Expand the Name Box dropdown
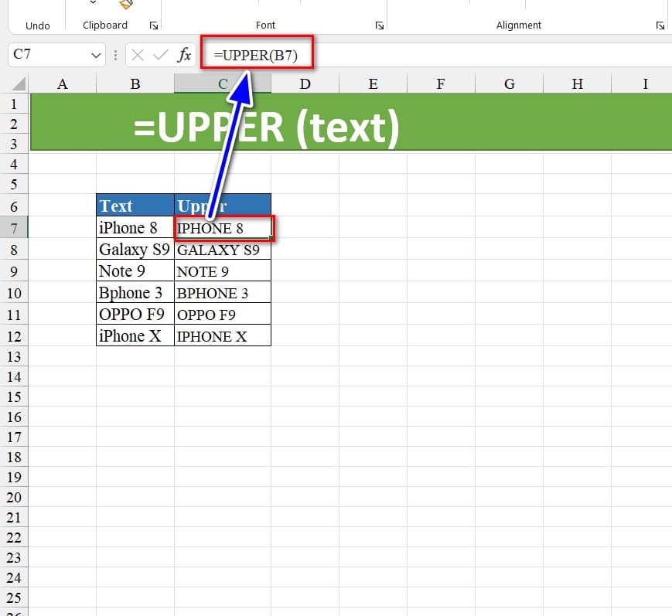Screen dimensions: 672x616 click(x=97, y=56)
